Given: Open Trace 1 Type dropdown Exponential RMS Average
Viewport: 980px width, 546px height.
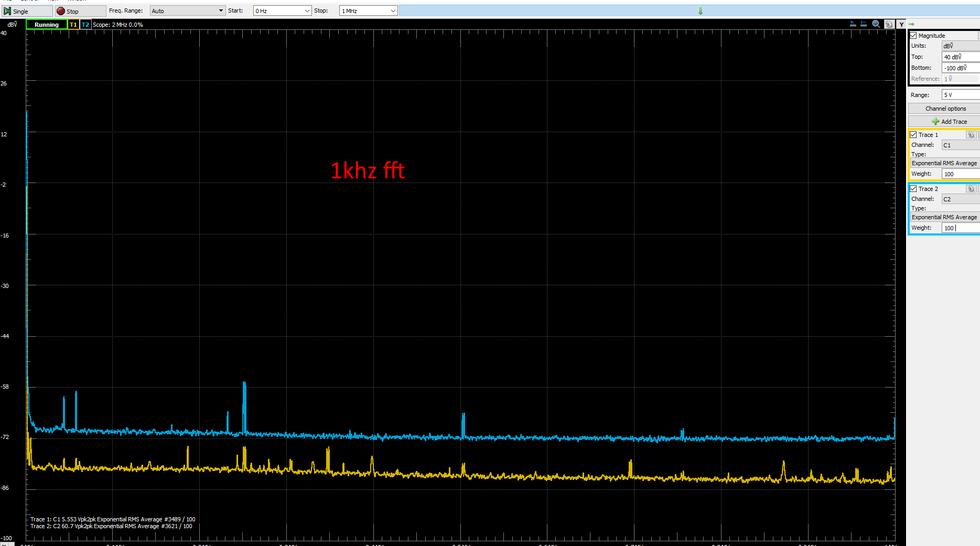Looking at the screenshot, I should [x=945, y=163].
